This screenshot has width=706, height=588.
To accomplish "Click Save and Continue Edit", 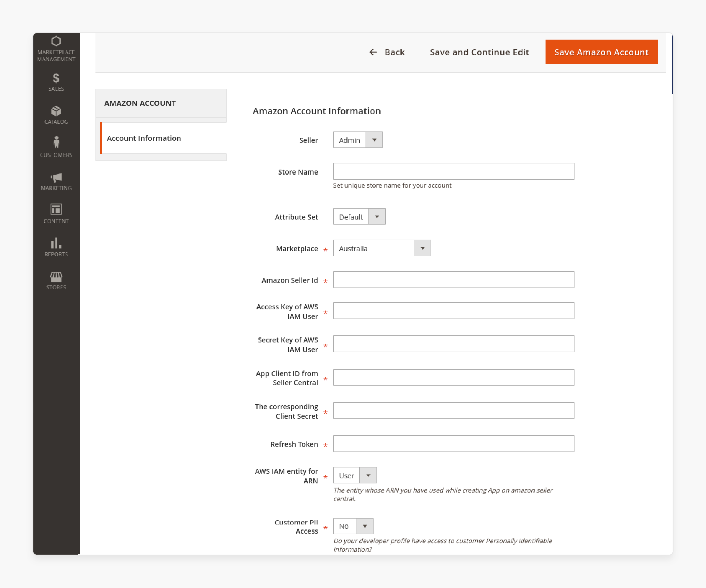I will tap(479, 52).
